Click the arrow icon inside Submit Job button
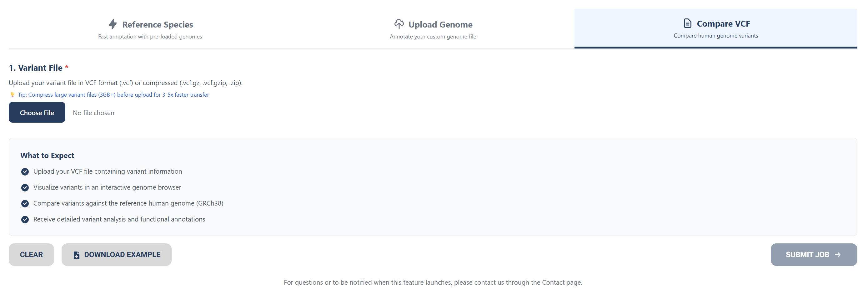This screenshot has height=290, width=868. click(838, 255)
